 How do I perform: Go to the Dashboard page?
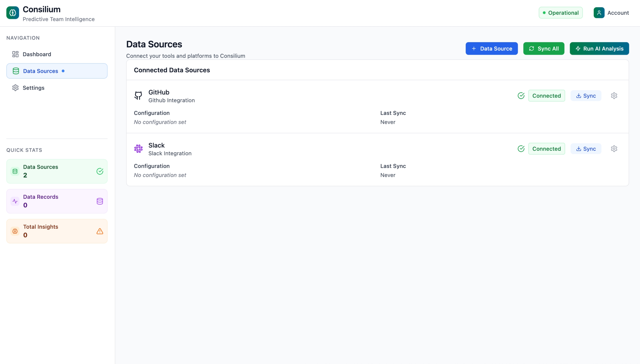pyautogui.click(x=37, y=54)
